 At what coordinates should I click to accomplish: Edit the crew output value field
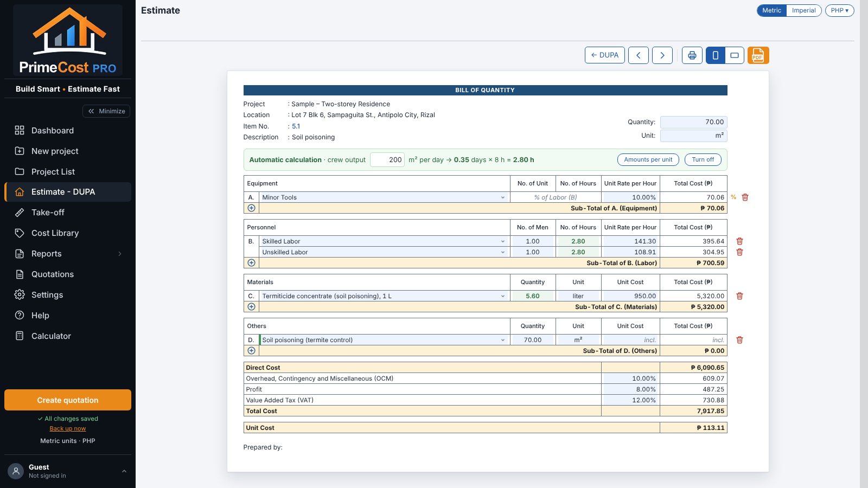(x=387, y=160)
